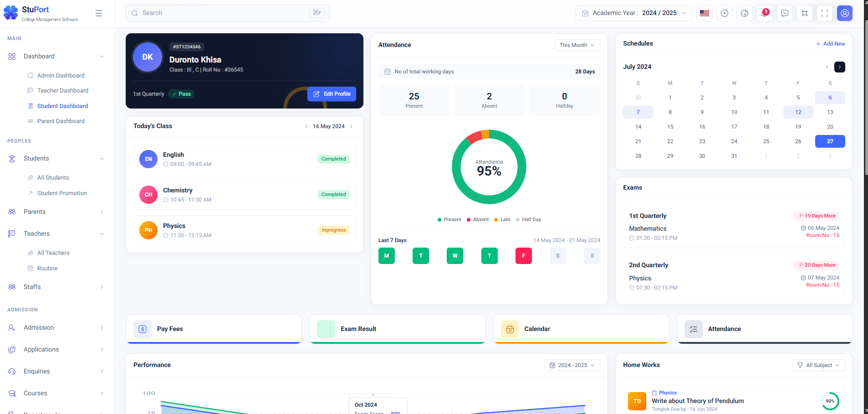Image resolution: width=868 pixels, height=414 pixels.
Task: Select July 27 in the calendar
Action: tap(830, 141)
